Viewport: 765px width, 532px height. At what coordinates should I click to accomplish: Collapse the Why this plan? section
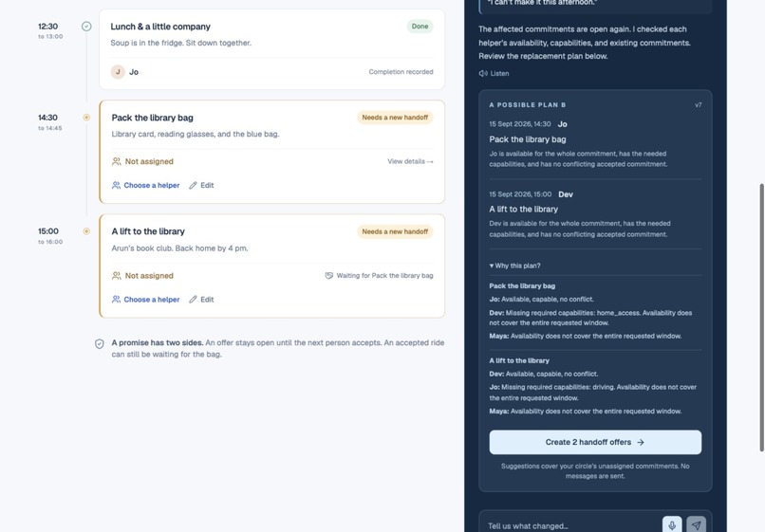[x=514, y=266]
